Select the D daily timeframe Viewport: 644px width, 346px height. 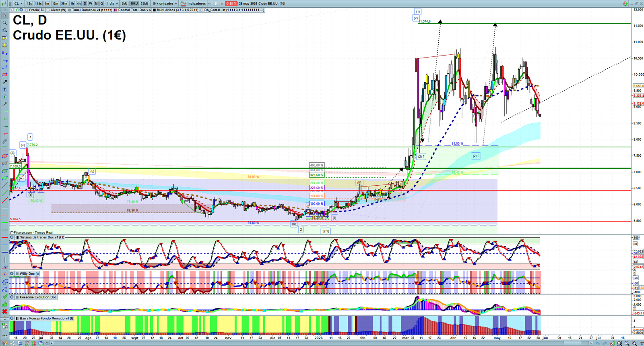pos(85,3)
